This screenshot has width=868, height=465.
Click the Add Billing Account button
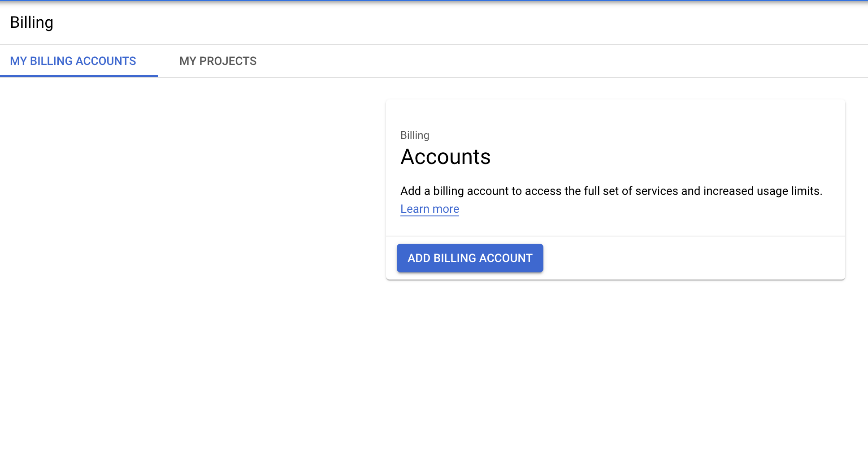coord(470,258)
